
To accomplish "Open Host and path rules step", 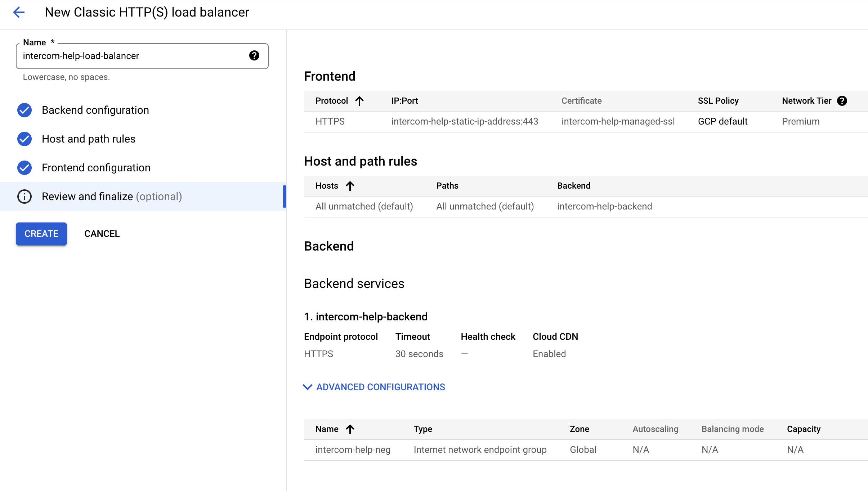I will coord(89,139).
